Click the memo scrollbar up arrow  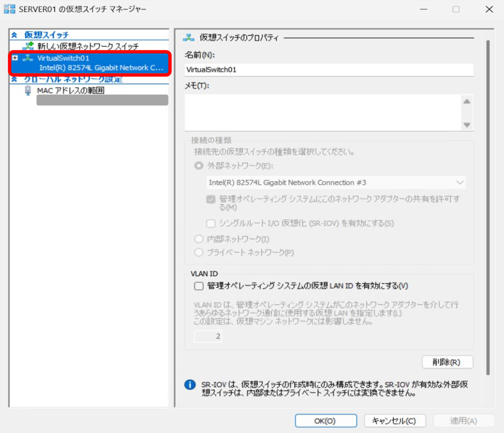[467, 101]
